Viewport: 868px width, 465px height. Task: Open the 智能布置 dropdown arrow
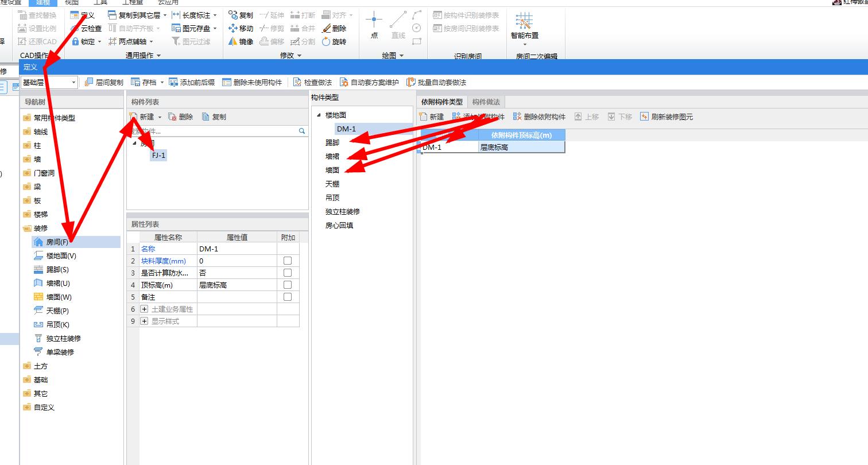point(525,44)
